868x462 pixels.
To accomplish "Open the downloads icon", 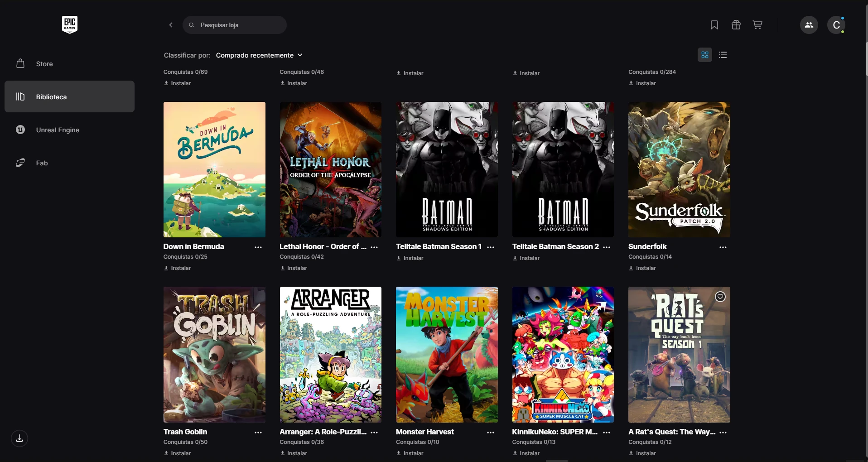I will tap(19, 438).
